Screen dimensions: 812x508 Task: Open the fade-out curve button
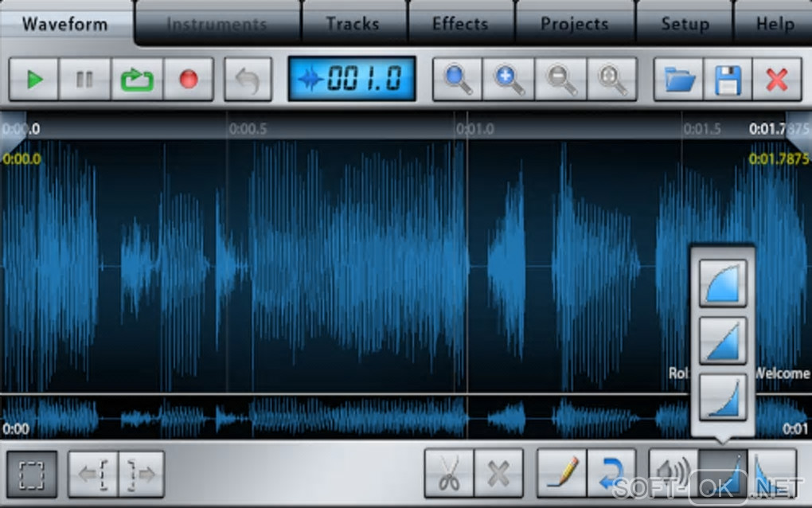(x=772, y=473)
